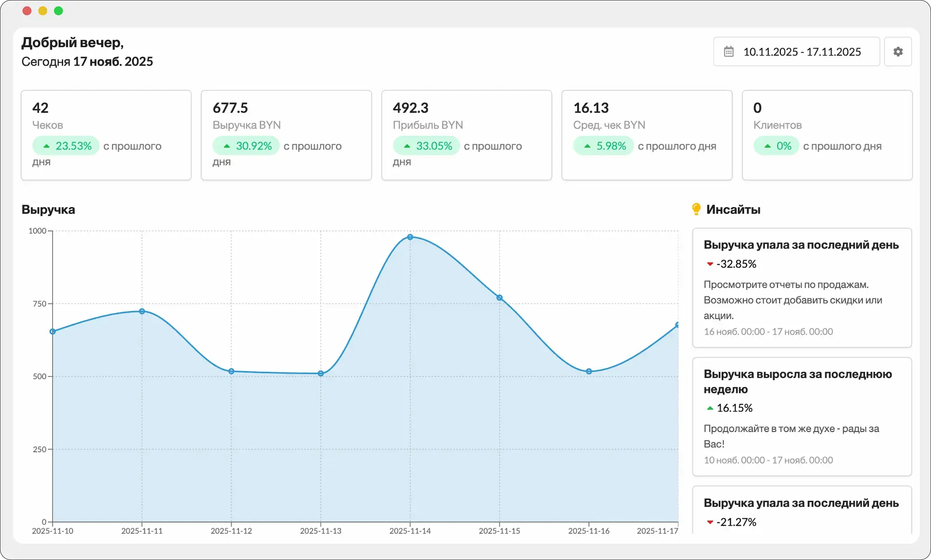
Task: Open the 10.11.2025 - 17.11.2025 date range
Action: 797,52
